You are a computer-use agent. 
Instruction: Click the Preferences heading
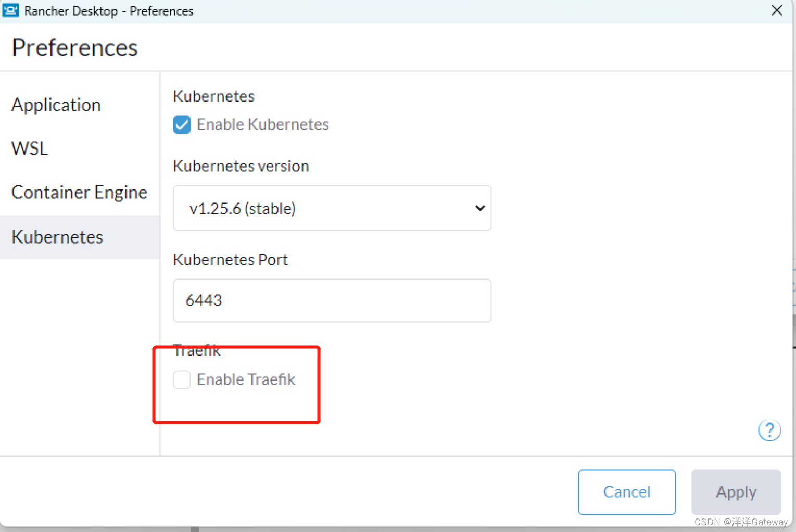tap(74, 47)
